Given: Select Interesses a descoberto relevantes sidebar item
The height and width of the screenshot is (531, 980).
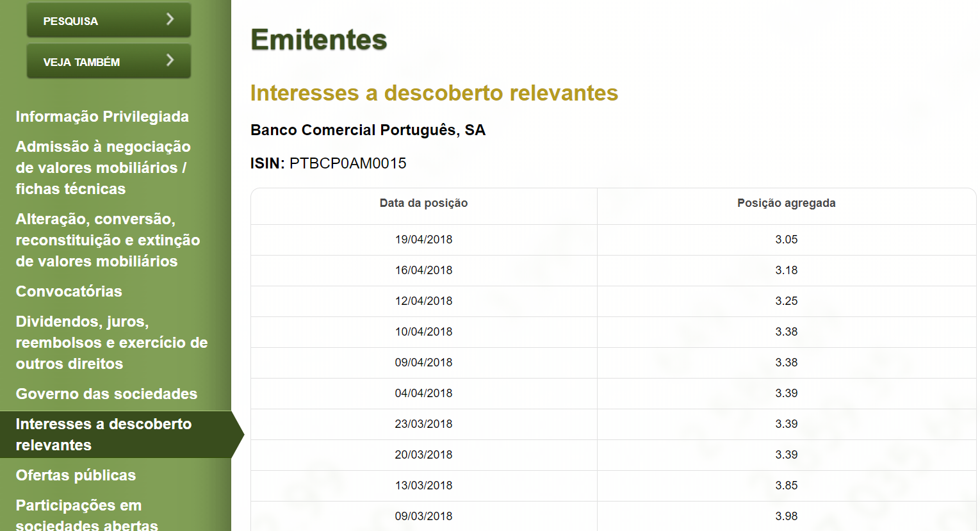Looking at the screenshot, I should (115, 434).
